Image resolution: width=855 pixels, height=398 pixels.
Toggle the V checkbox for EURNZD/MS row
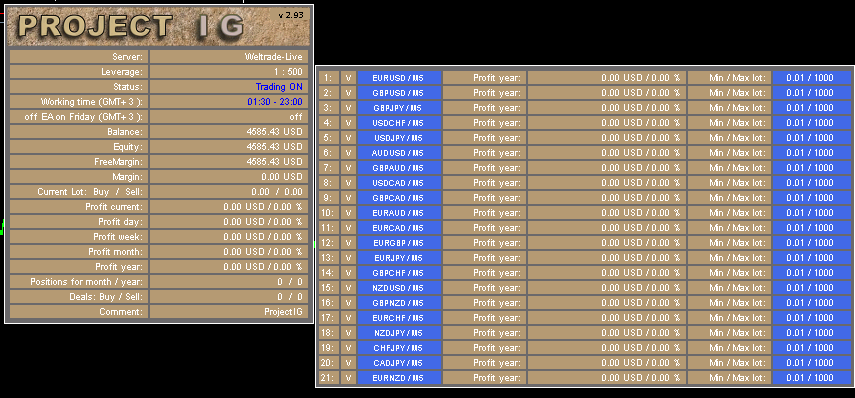[348, 378]
